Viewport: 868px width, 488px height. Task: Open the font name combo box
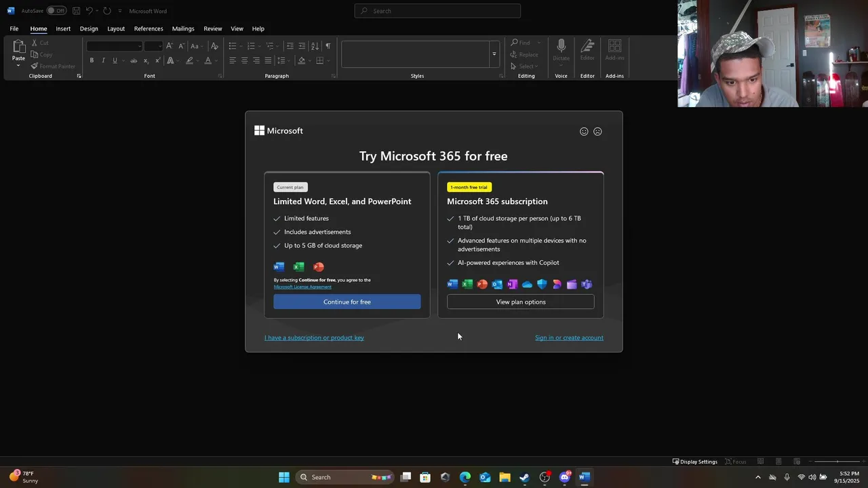115,45
